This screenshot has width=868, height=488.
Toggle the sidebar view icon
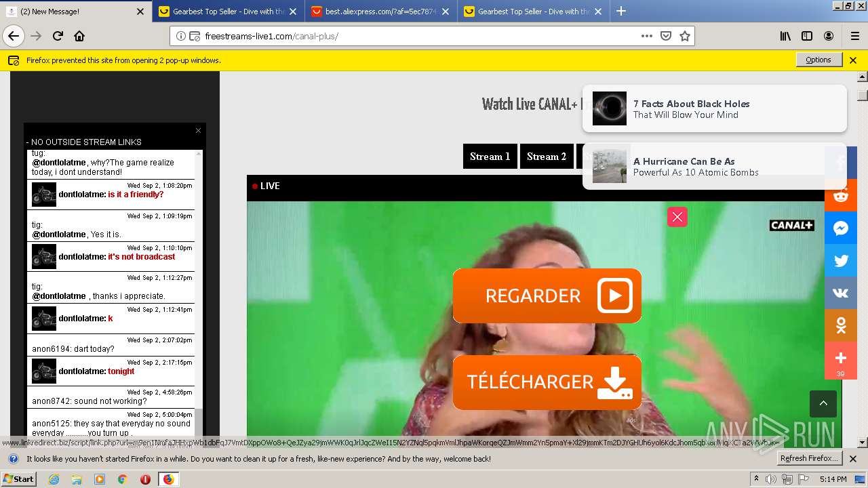coord(807,36)
